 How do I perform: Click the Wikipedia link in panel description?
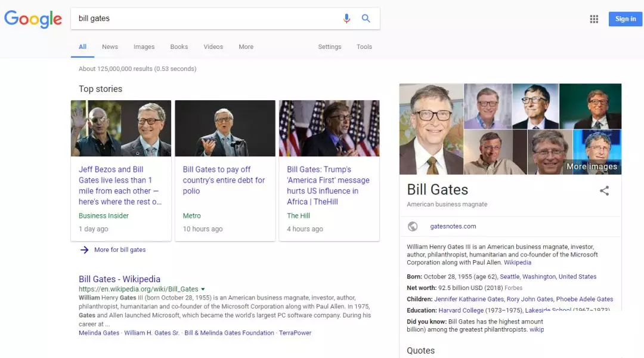(518, 263)
